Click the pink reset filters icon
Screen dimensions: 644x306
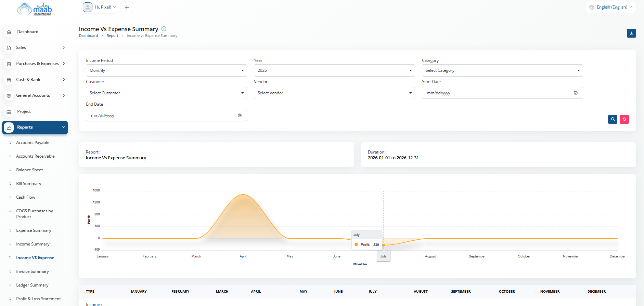624,119
